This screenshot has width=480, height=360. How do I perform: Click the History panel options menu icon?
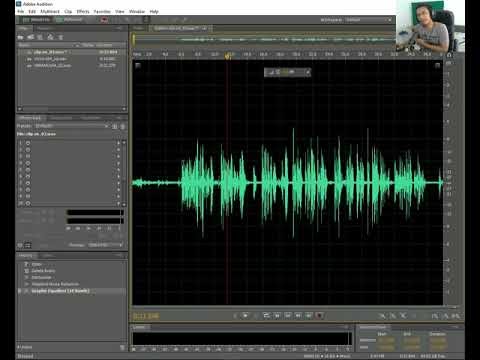(120, 255)
